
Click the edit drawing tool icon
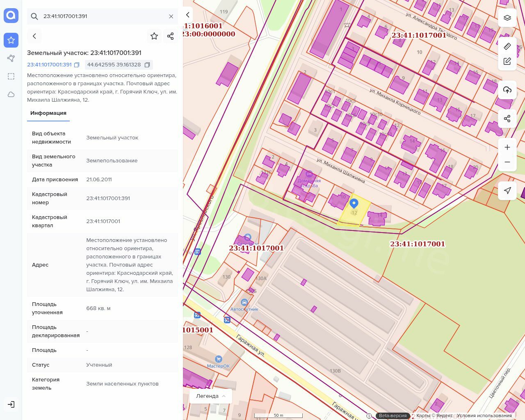pyautogui.click(x=507, y=61)
